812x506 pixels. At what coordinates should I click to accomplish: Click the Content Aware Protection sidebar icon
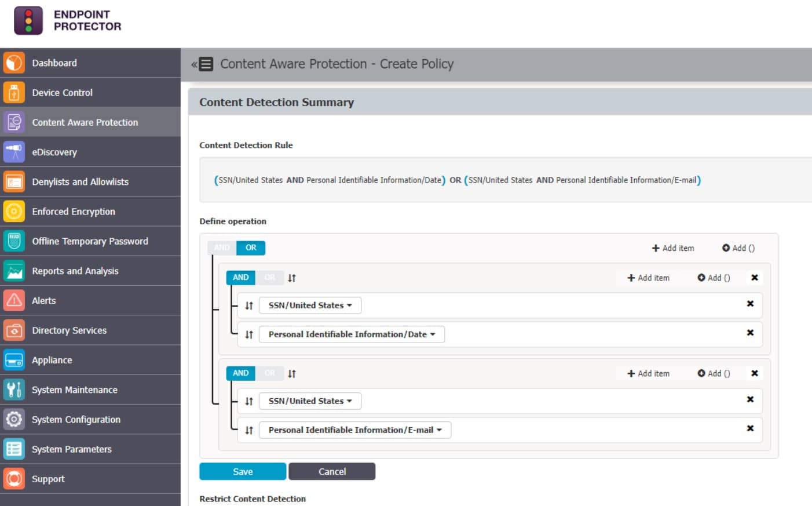pyautogui.click(x=14, y=122)
